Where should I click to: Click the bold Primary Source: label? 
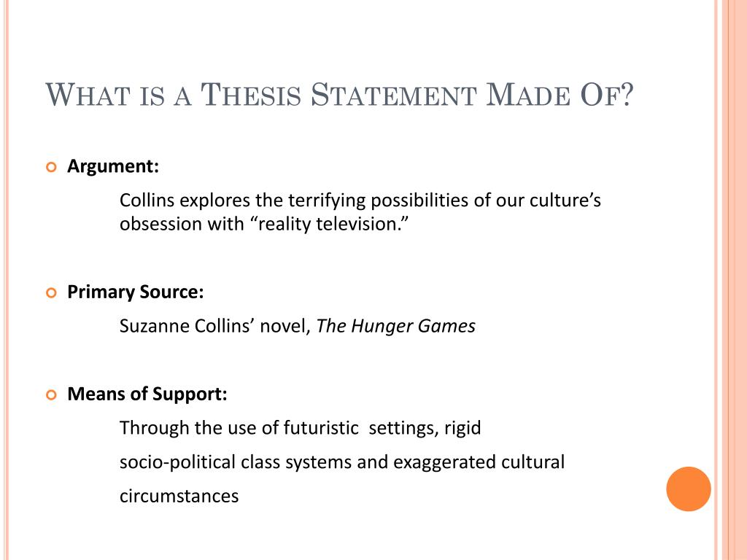(135, 292)
